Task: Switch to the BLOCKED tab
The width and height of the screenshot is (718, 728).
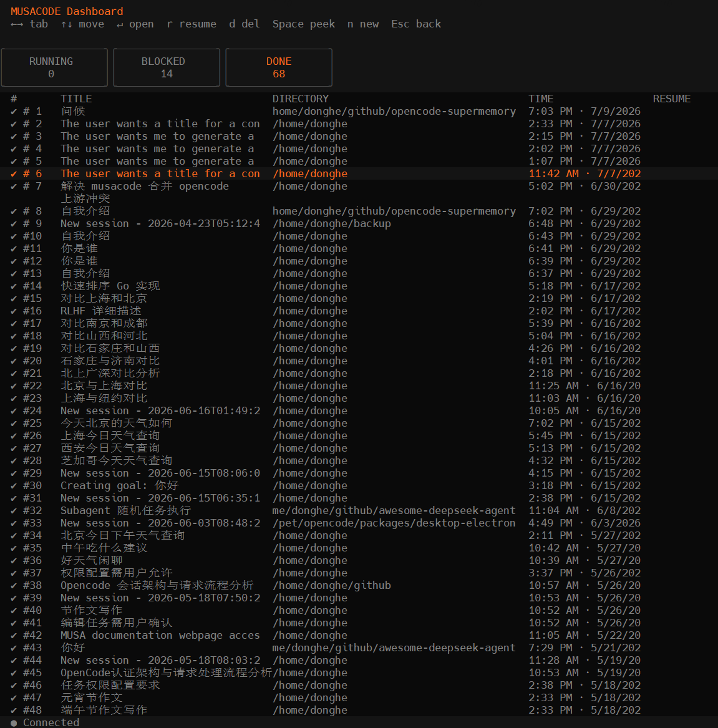Action: (x=167, y=67)
